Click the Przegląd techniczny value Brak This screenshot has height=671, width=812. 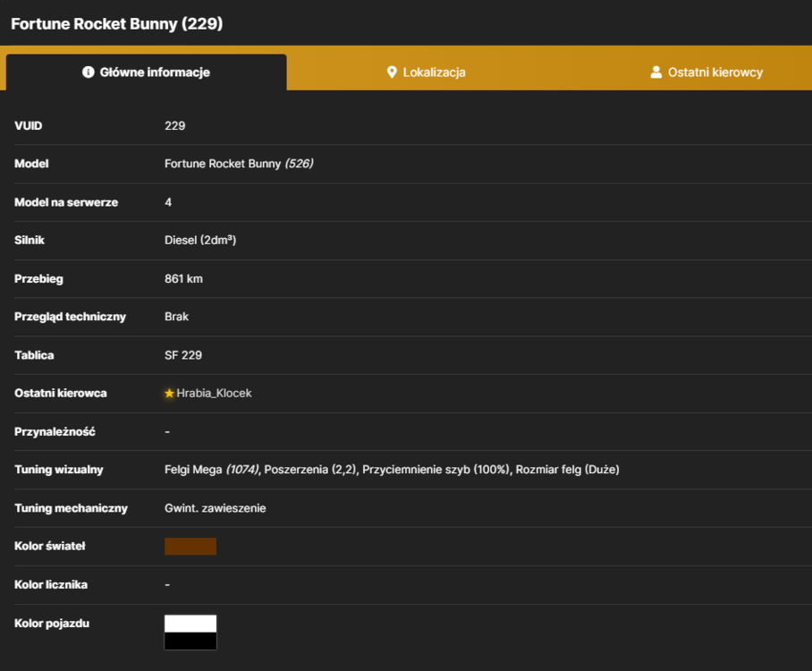click(176, 317)
